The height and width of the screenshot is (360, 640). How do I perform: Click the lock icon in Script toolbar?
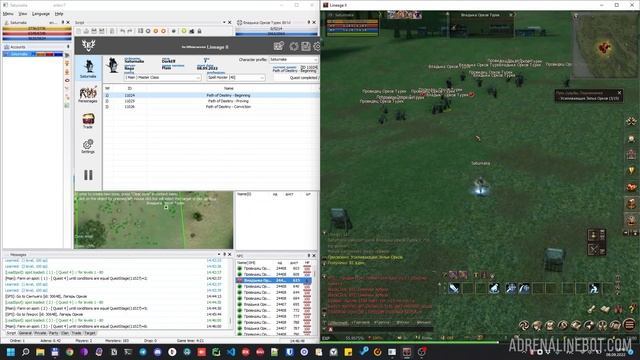point(199,31)
